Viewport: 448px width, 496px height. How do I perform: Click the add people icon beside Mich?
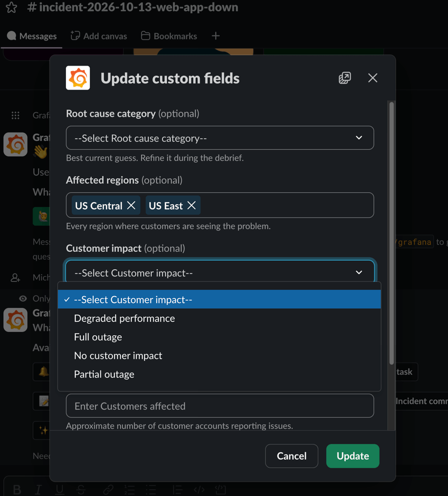(x=15, y=278)
